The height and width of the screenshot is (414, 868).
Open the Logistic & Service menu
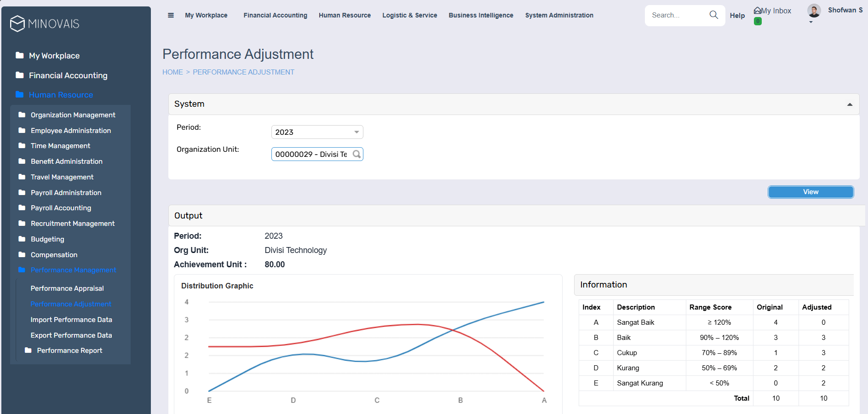coord(409,15)
